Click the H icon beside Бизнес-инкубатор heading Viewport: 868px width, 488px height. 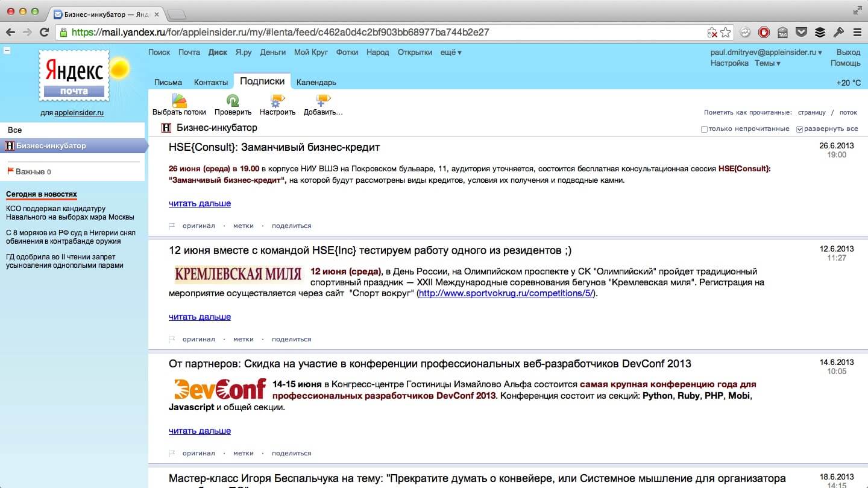coord(166,128)
